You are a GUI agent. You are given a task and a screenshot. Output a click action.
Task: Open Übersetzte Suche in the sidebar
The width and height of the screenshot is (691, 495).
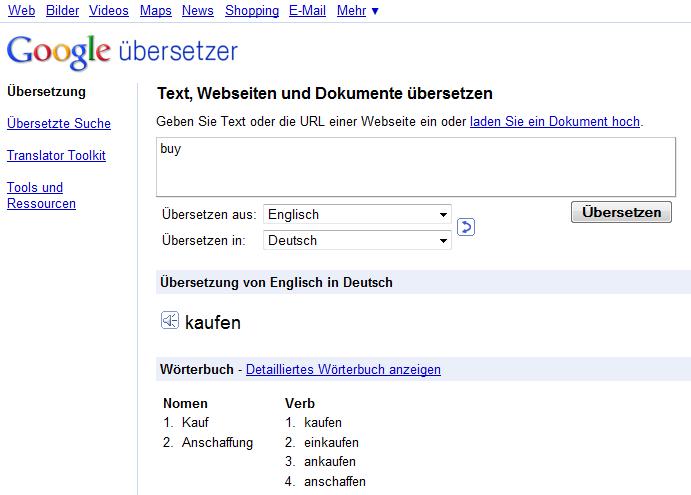(x=58, y=124)
